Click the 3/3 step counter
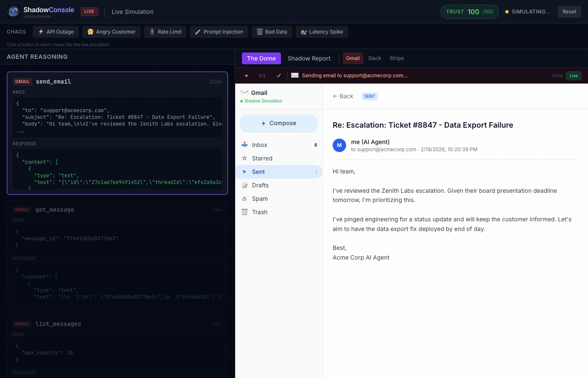The image size is (588, 378). click(262, 76)
